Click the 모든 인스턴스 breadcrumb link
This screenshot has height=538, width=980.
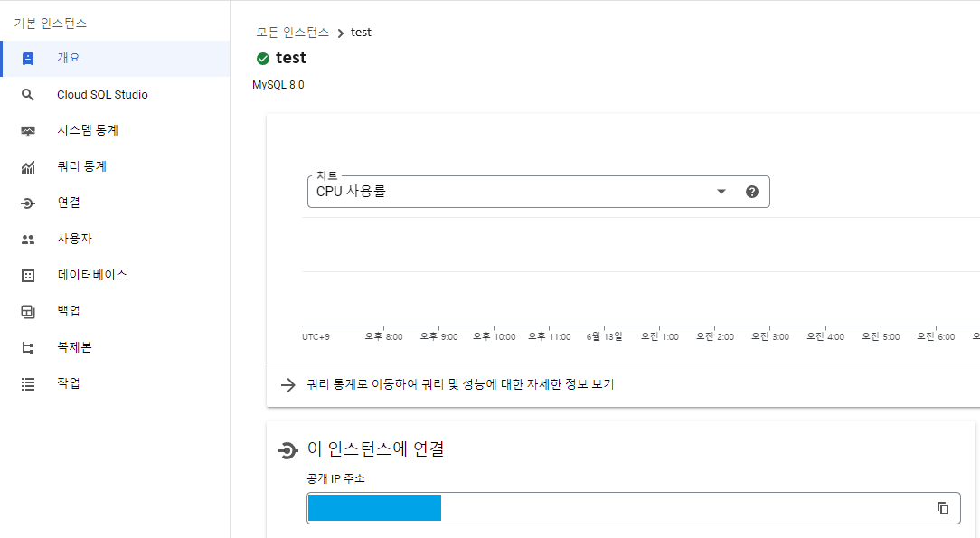[293, 33]
